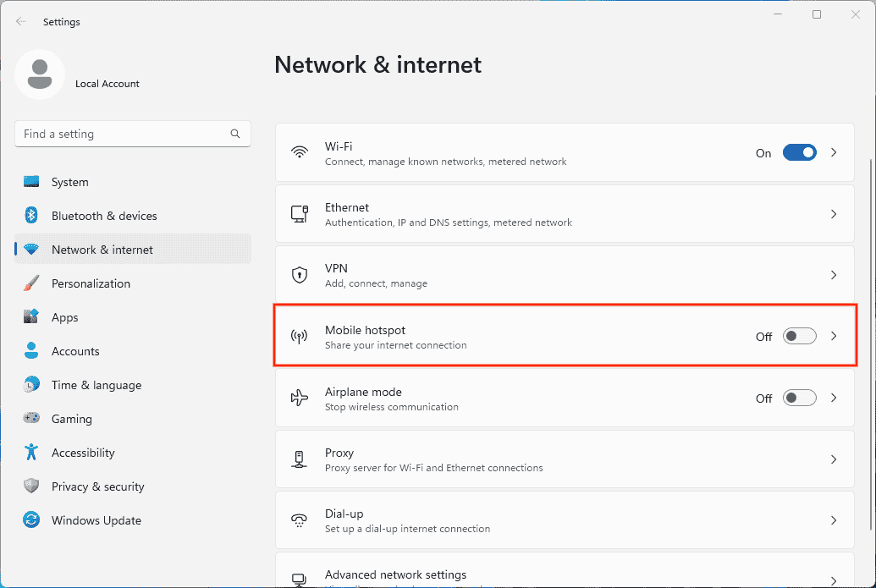The height and width of the screenshot is (588, 876).
Task: Click the Ethernet monitor icon
Action: 300,214
